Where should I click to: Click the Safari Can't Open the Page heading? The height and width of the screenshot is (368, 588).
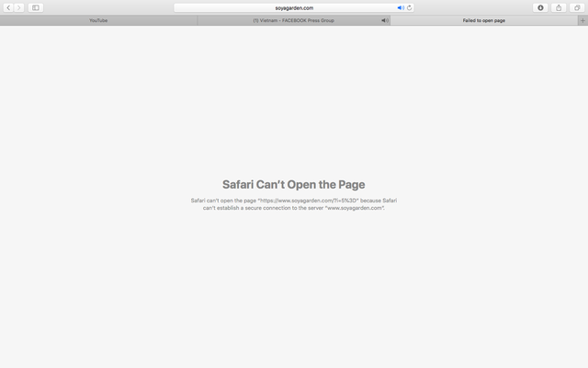click(x=293, y=184)
